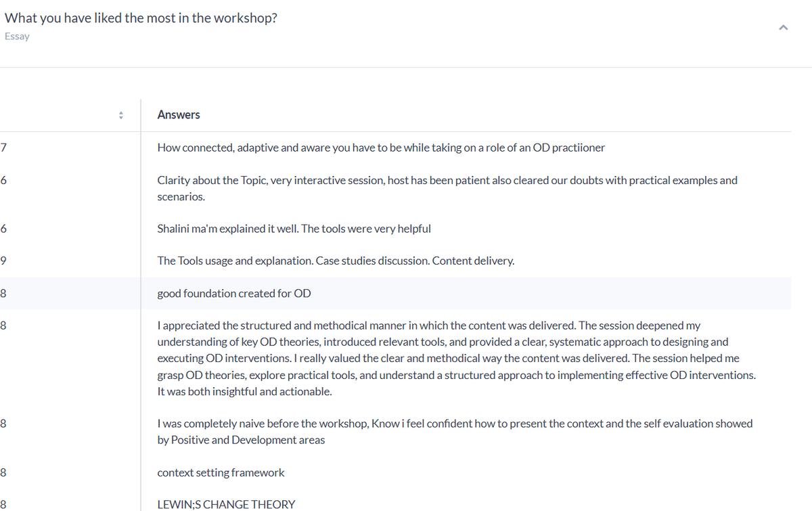Click the question title about workshop
The image size is (812, 511).
[141, 18]
